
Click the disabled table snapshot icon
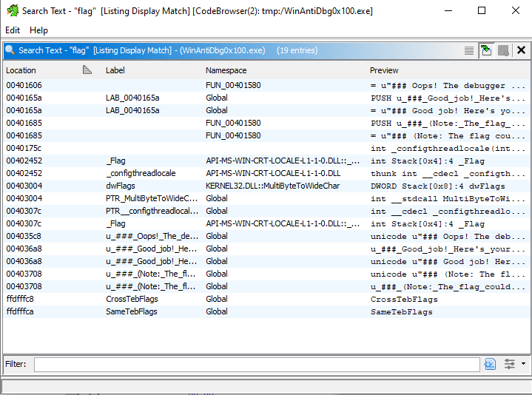[x=503, y=50]
